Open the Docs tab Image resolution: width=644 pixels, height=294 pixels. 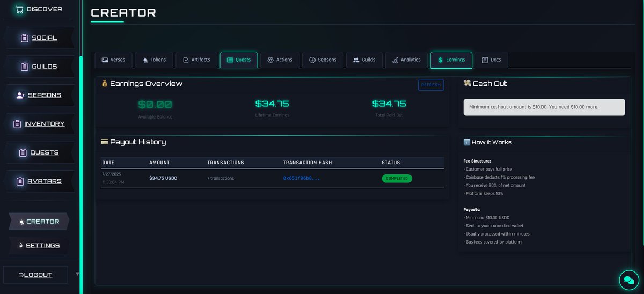pyautogui.click(x=492, y=60)
